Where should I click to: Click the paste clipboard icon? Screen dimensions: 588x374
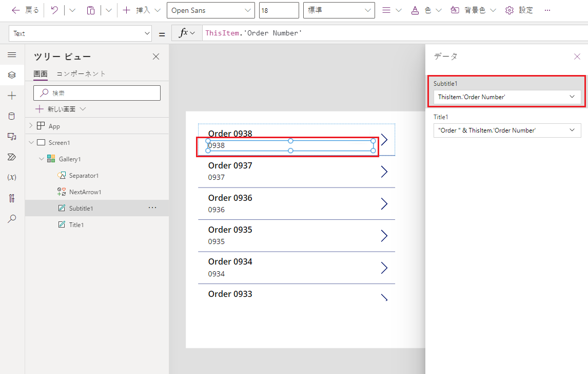pos(91,10)
